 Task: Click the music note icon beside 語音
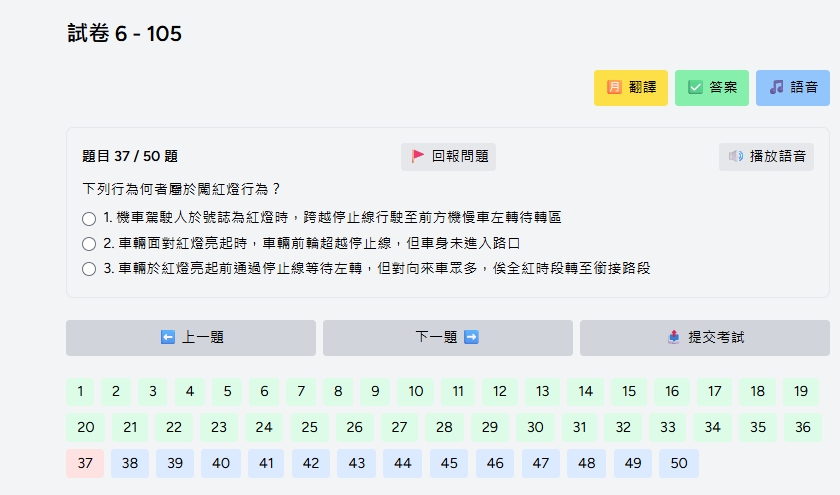coord(777,88)
